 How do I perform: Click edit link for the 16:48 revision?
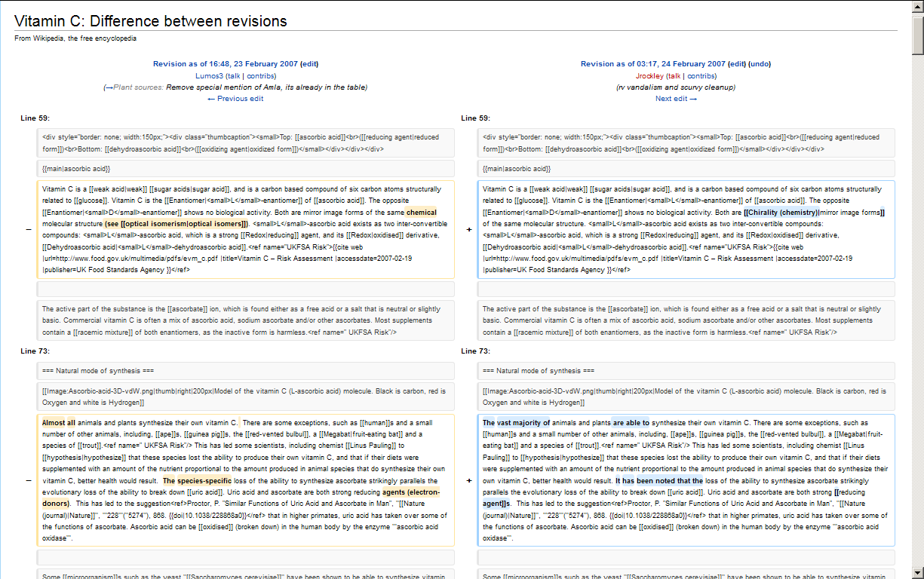click(x=309, y=64)
